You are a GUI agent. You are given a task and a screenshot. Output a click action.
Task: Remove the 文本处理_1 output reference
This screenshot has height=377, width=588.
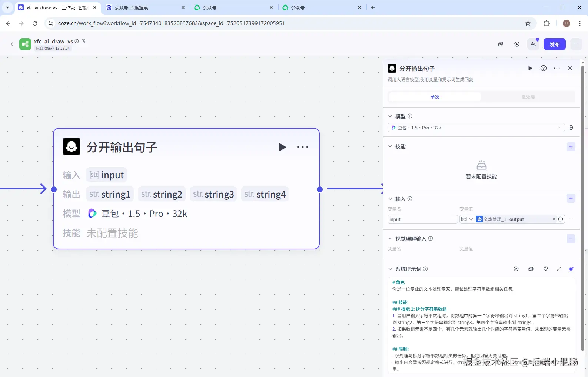[x=554, y=219]
